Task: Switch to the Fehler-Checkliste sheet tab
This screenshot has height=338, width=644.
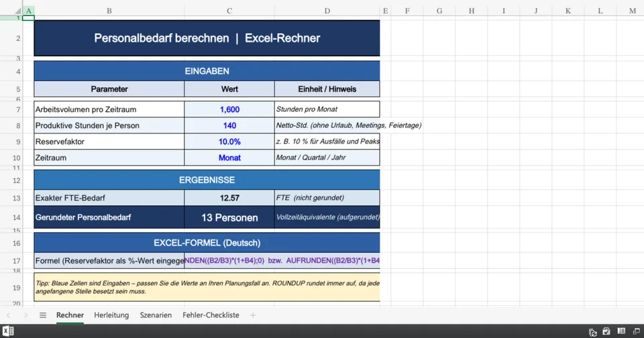Action: pos(211,315)
